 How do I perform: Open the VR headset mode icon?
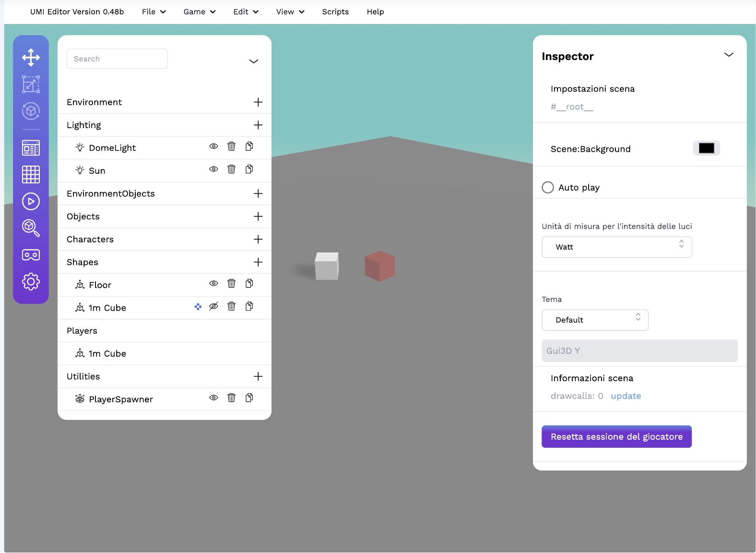coord(31,255)
